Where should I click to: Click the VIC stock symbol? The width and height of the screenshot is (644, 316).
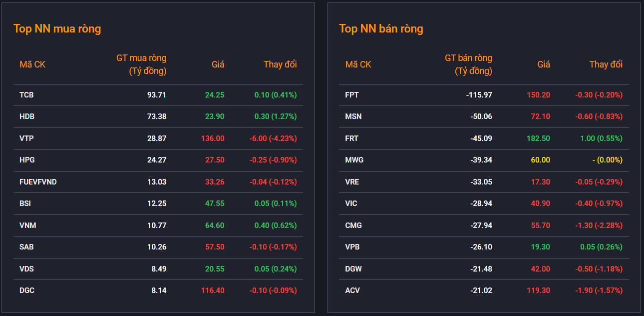tap(351, 203)
